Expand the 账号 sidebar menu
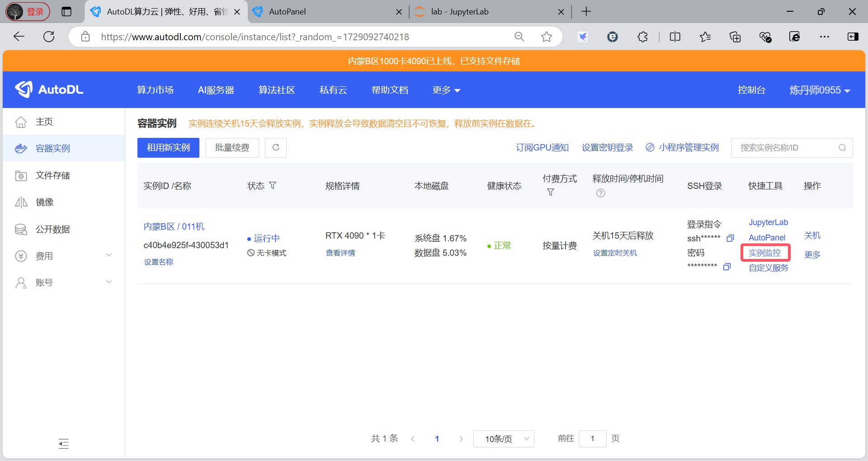The image size is (868, 461). (x=64, y=282)
